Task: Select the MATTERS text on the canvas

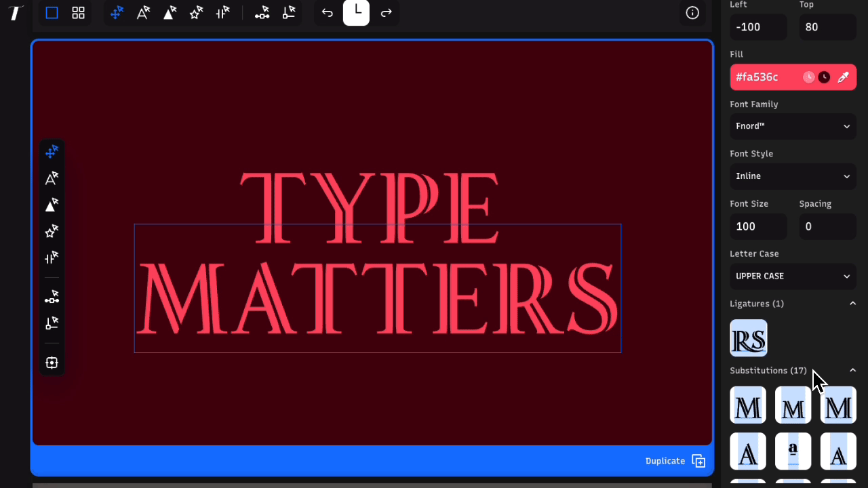Action: [377, 298]
